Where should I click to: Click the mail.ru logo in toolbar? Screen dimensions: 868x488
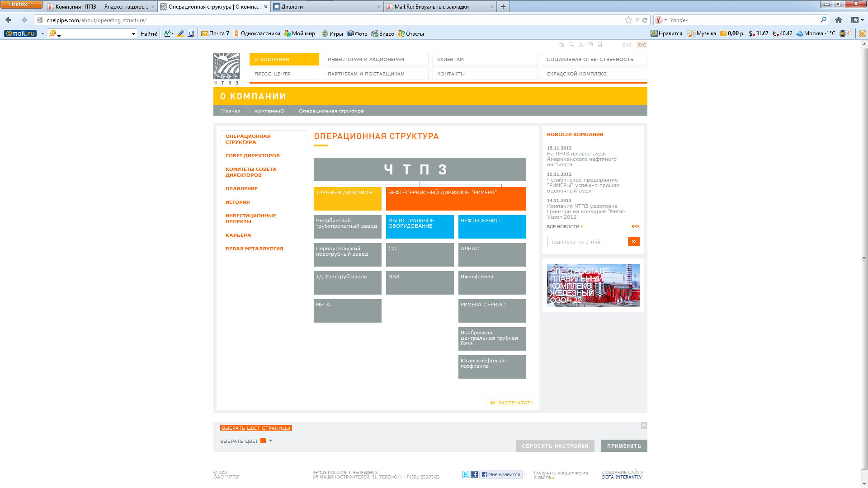click(x=20, y=33)
